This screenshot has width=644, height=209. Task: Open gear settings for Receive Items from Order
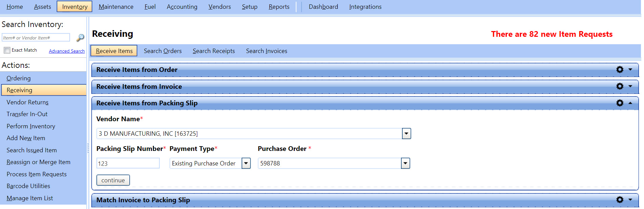(620, 70)
